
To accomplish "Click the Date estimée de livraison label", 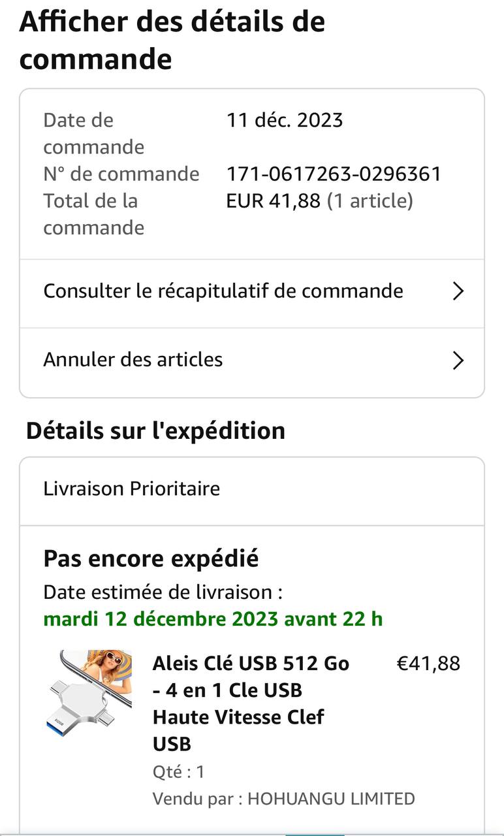I will coord(163,592).
